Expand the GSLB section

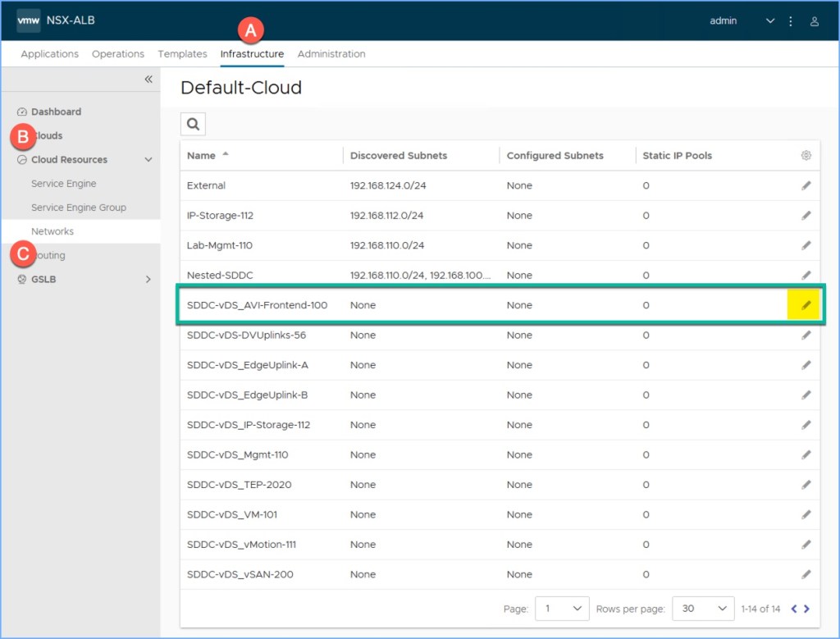pos(148,280)
